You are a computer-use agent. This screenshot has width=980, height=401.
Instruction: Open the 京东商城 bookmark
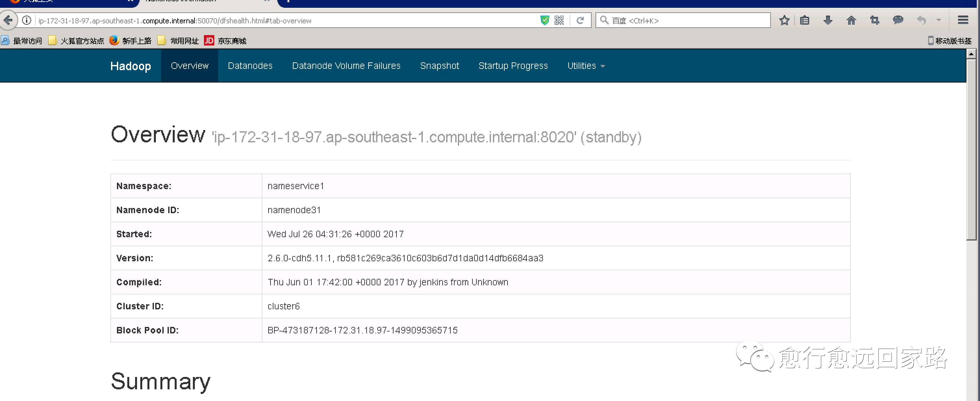click(x=226, y=41)
